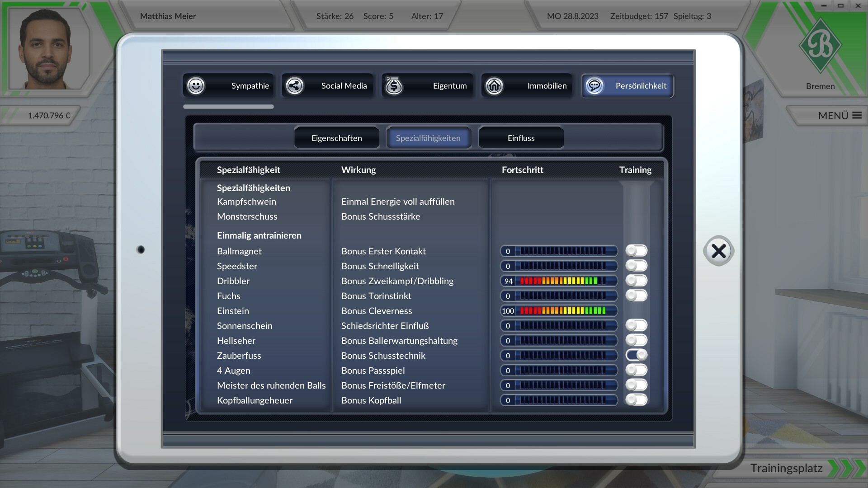Viewport: 868px width, 488px height.
Task: Click the Bremen club crest
Action: (x=820, y=45)
